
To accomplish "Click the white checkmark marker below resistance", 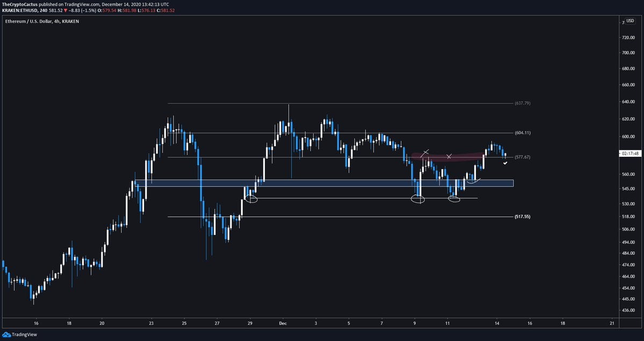I will 505,163.
